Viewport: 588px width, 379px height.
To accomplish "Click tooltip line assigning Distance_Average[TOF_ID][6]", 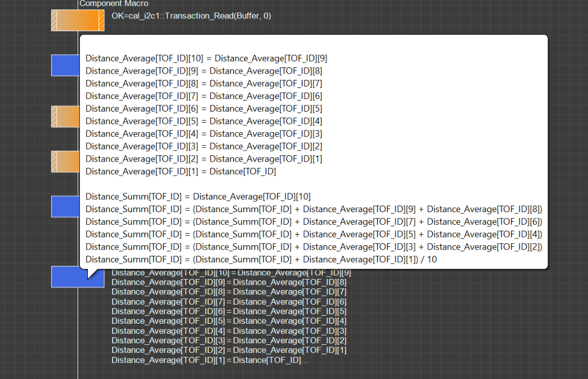I will [204, 109].
